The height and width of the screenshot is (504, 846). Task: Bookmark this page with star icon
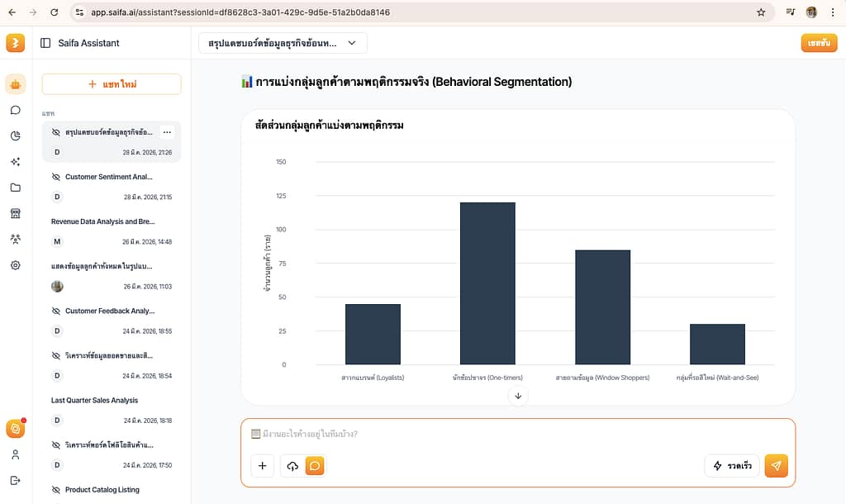(761, 12)
